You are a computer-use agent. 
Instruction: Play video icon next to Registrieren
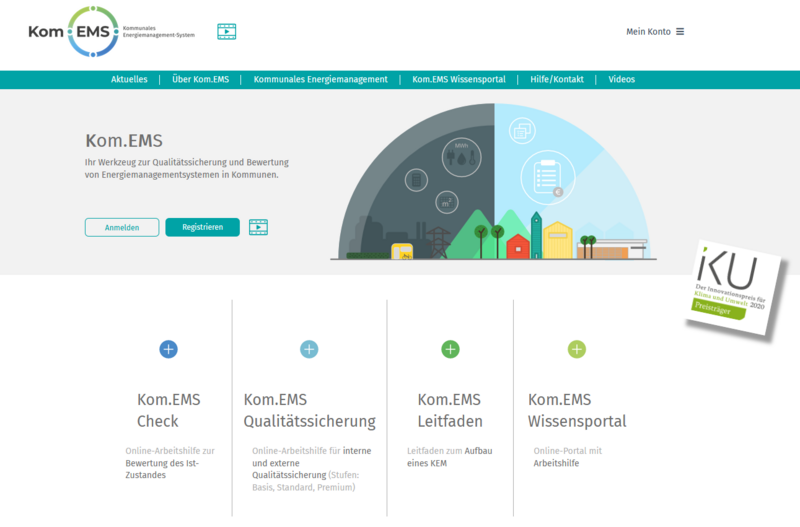coord(258,227)
